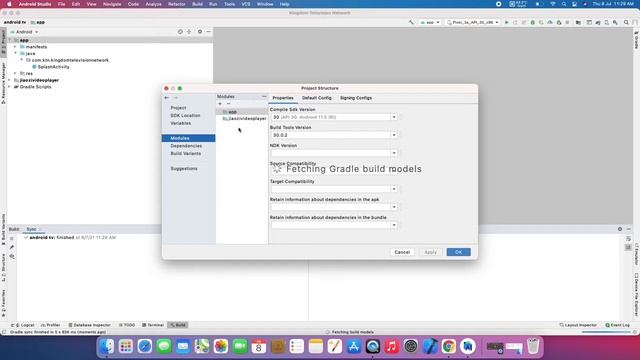Select the Properties tab
Image resolution: width=640 pixels, height=360 pixels.
click(283, 98)
